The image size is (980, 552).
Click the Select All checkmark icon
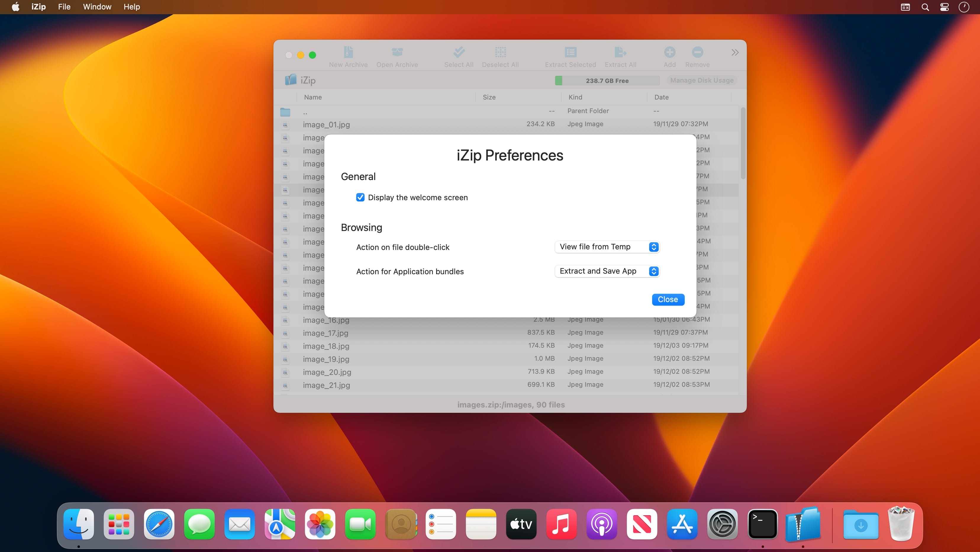(459, 52)
